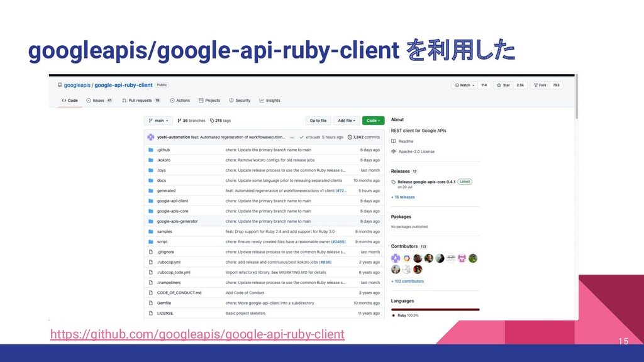
Task: Click the watch count 114
Action: [484, 85]
